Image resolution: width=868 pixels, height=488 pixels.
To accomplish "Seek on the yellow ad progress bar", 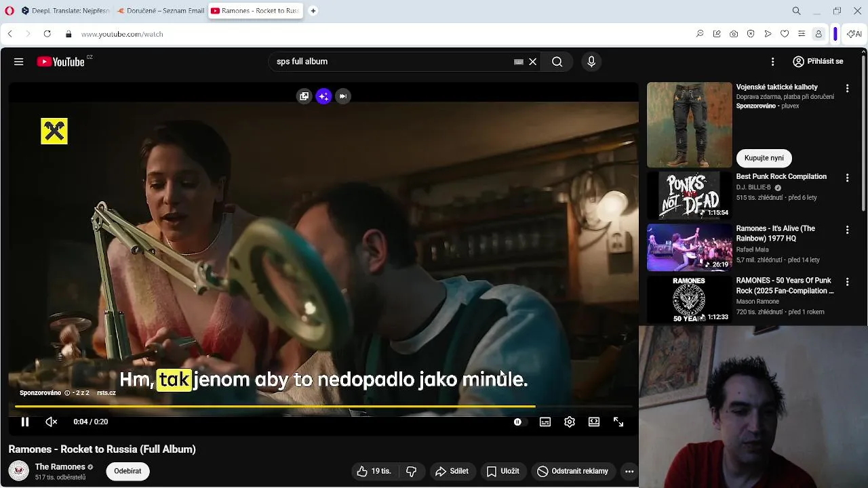I will pyautogui.click(x=323, y=407).
